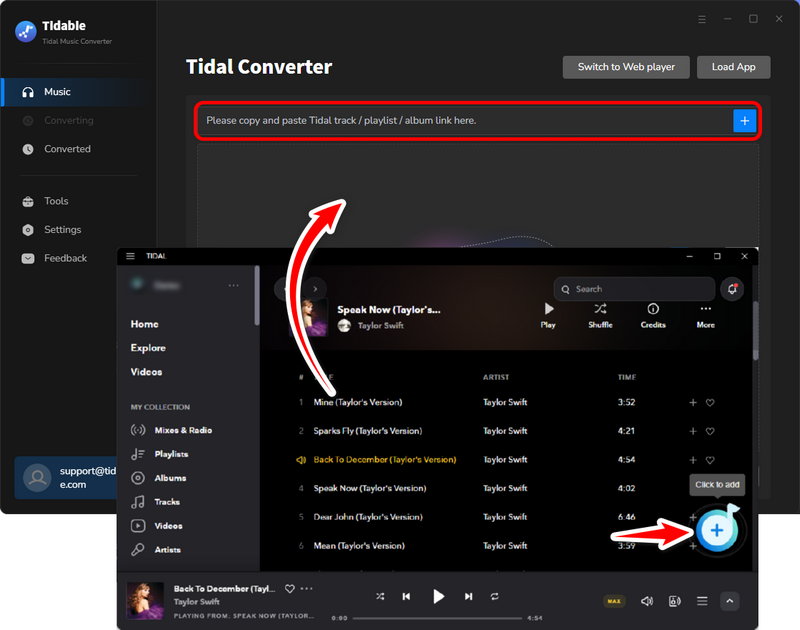Toggle shuffle in the player bar

(380, 596)
